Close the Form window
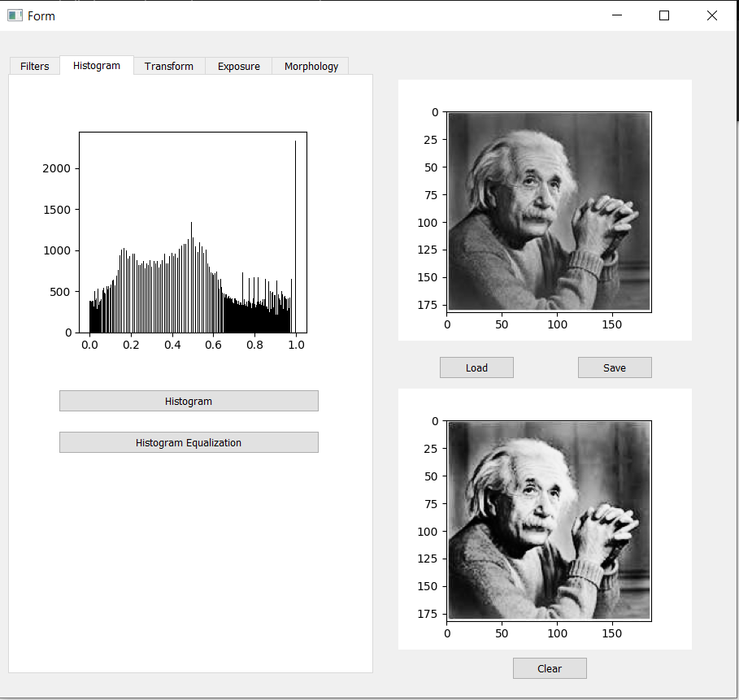Image resolution: width=739 pixels, height=700 pixels. (x=712, y=15)
